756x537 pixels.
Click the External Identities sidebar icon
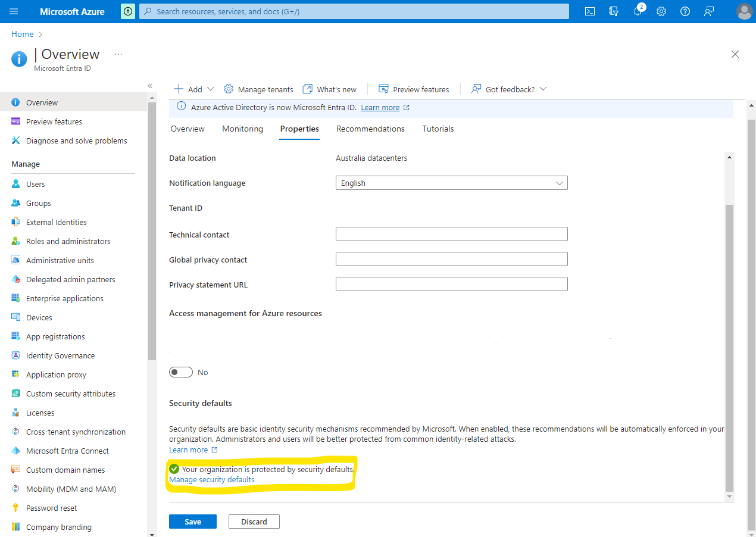16,222
